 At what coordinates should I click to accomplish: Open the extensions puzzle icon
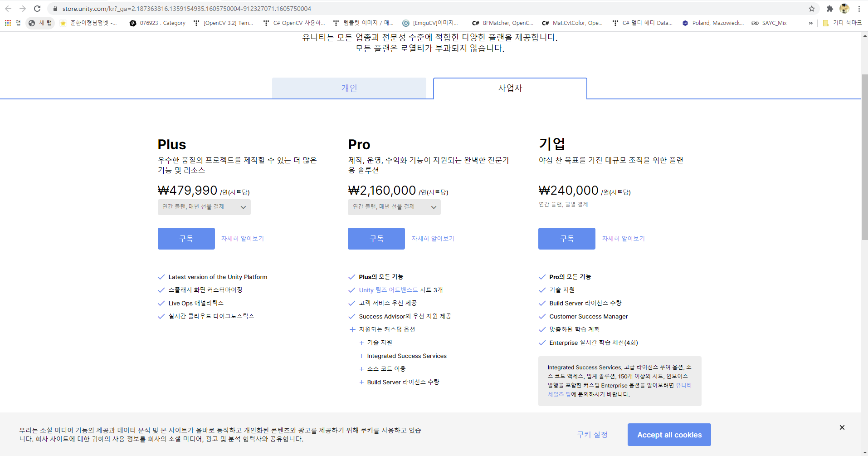click(x=830, y=9)
